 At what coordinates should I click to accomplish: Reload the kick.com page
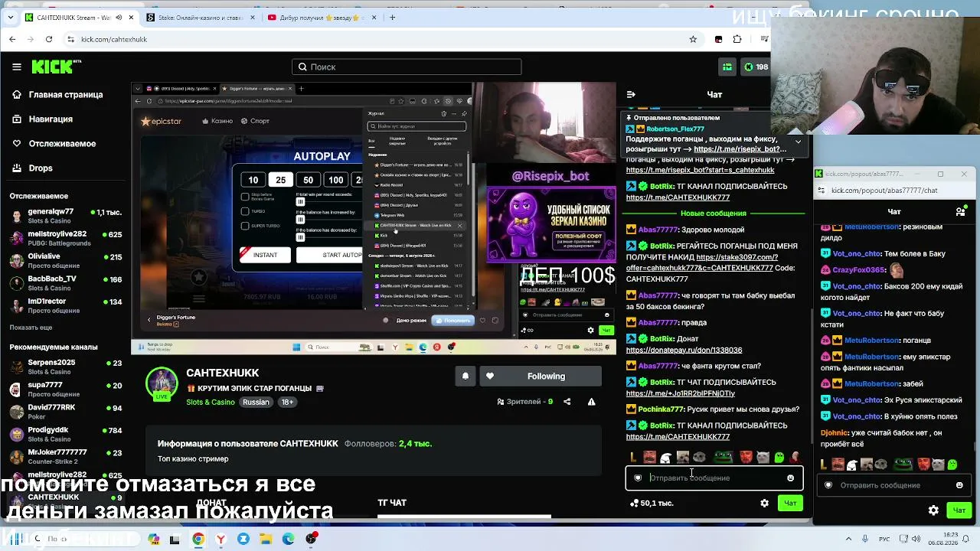tap(49, 39)
